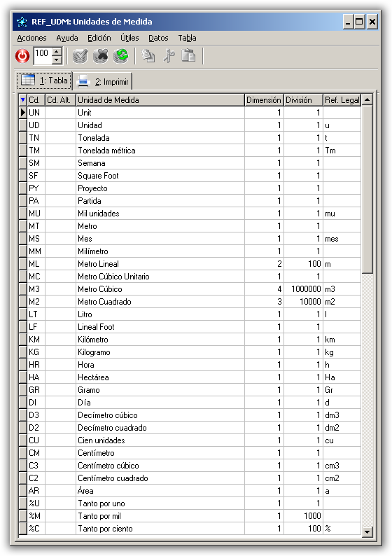Select the 1: Tabla tab
Screen dimensions: 392x556
point(44,81)
